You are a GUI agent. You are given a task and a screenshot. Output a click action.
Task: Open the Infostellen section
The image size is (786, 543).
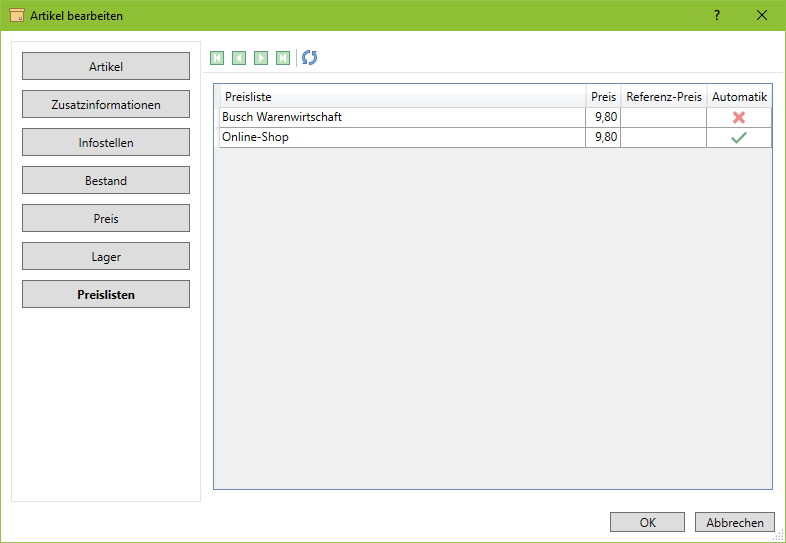pyautogui.click(x=106, y=143)
